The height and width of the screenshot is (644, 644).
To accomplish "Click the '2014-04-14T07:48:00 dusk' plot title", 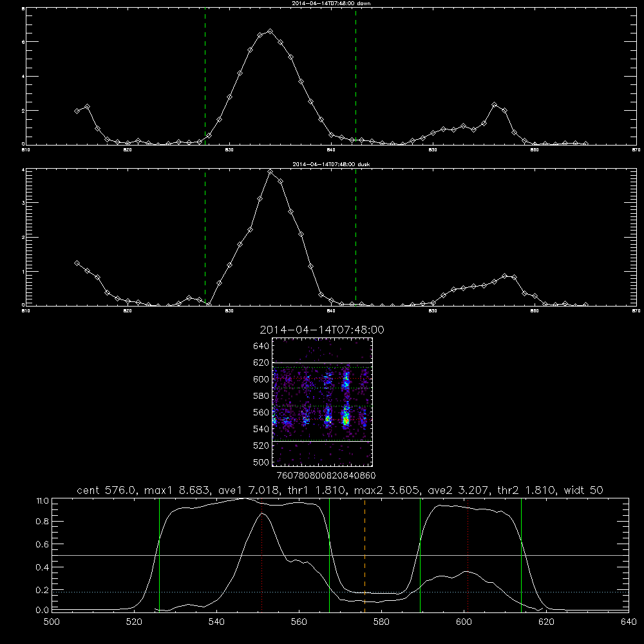I will [331, 164].
